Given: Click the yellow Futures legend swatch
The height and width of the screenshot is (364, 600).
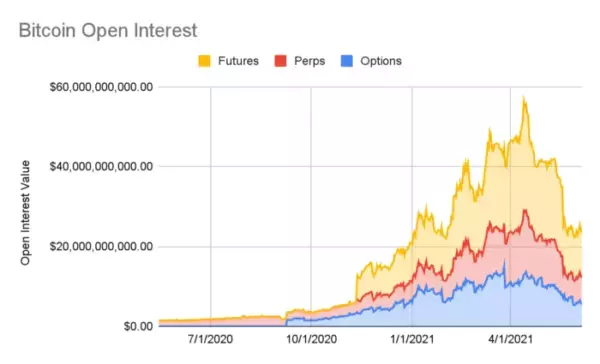Looking at the screenshot, I should click(x=204, y=61).
